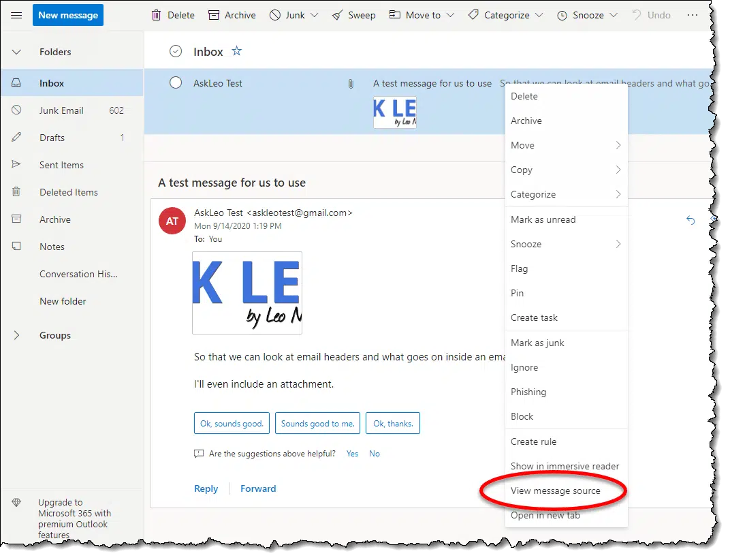Open the large KLE image in message body
Screen dimensions: 730x560
pyautogui.click(x=247, y=293)
